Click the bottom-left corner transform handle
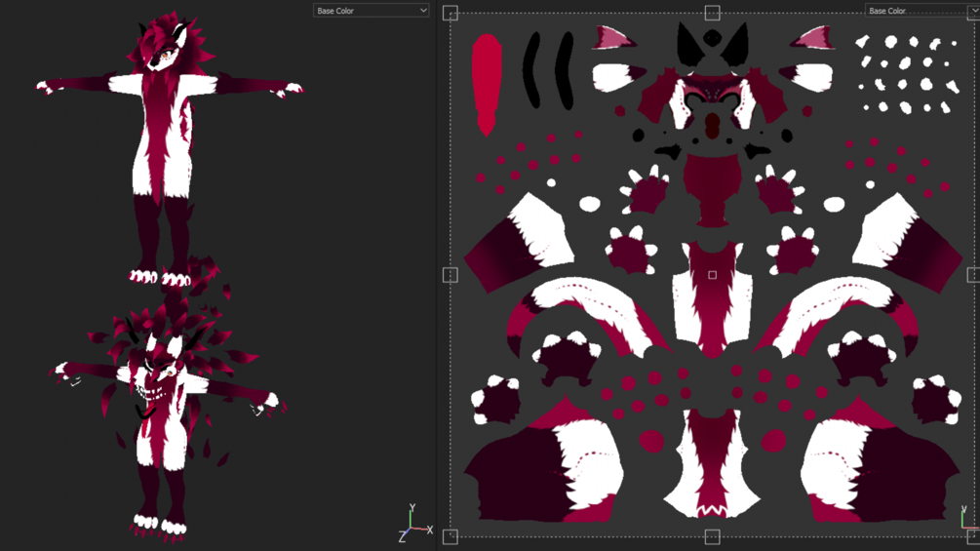980x551 pixels. [450, 536]
